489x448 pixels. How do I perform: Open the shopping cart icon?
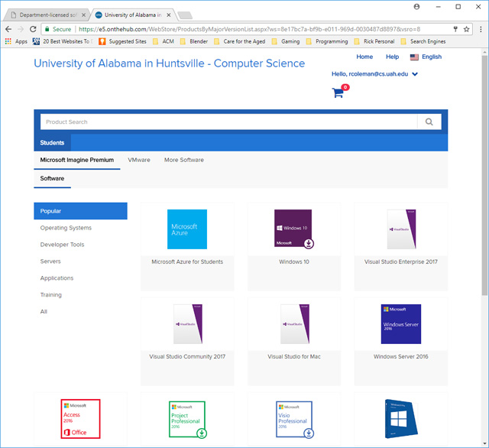coord(338,93)
